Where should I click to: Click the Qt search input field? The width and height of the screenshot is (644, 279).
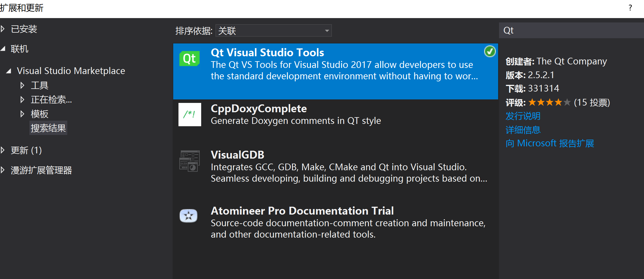click(572, 30)
